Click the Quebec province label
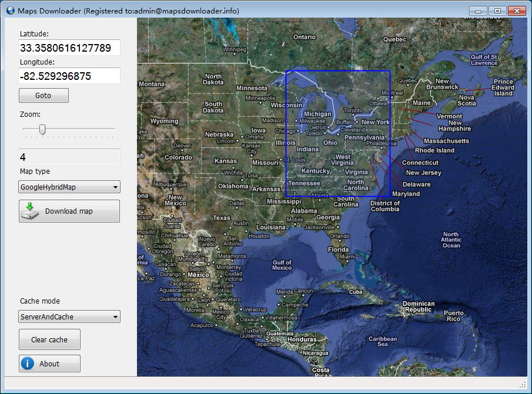The image size is (532, 394). click(x=394, y=39)
